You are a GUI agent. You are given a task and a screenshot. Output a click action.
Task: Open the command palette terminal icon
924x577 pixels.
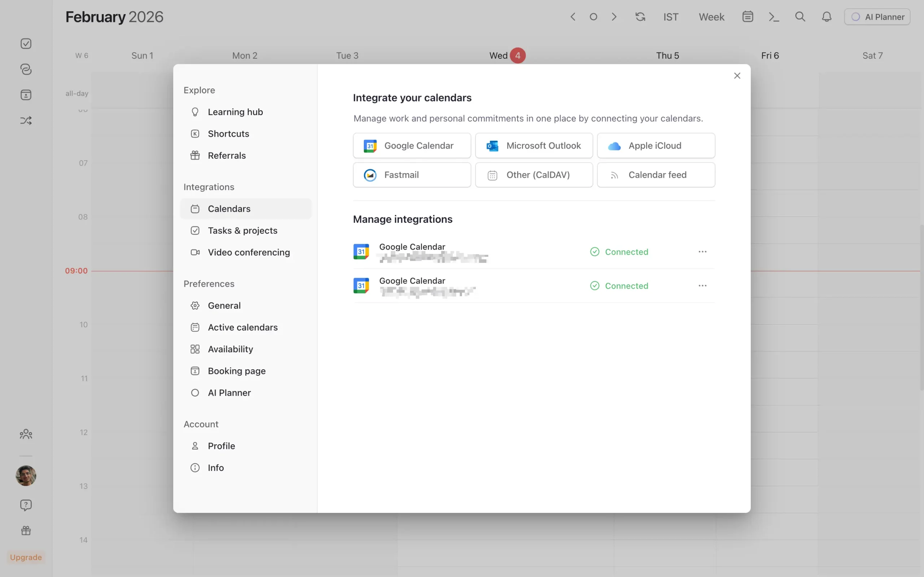(773, 17)
